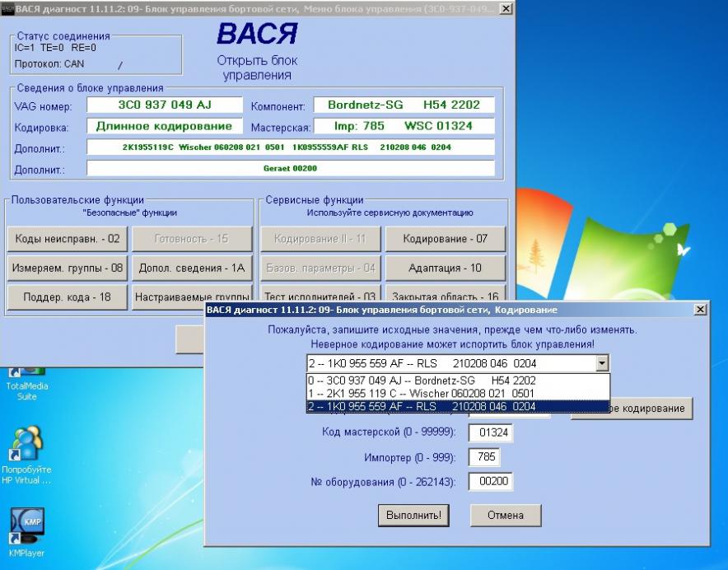Open Кодирование - 07 function
This screenshot has width=728, height=570.
coord(446,239)
